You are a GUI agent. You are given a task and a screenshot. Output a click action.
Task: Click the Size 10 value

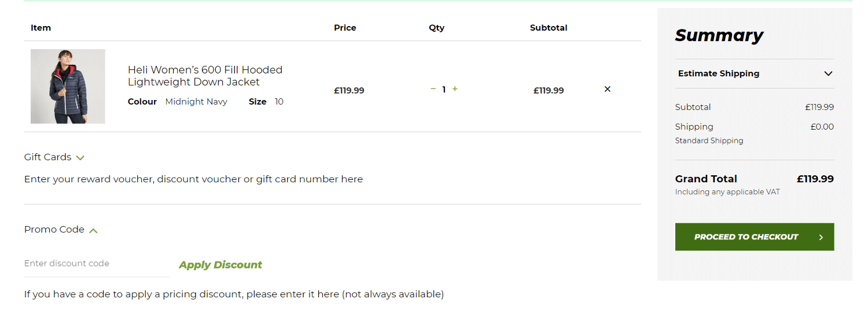(x=279, y=102)
